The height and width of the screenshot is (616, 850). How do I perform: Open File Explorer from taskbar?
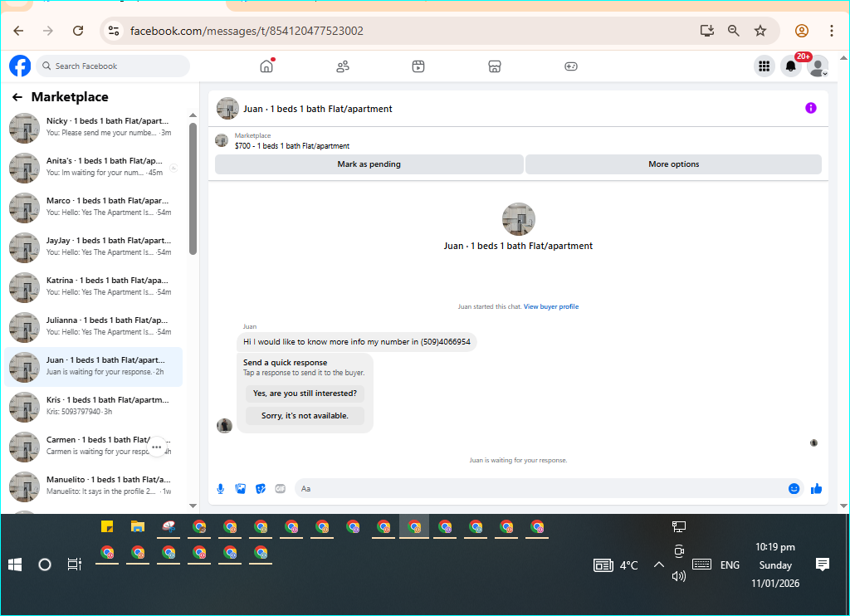pyautogui.click(x=138, y=526)
